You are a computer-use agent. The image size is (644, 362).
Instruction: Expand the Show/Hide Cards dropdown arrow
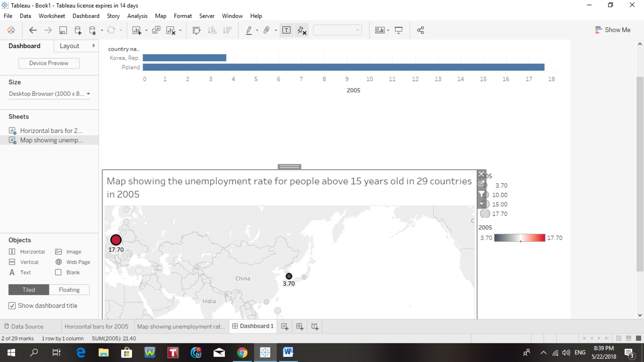388,30
